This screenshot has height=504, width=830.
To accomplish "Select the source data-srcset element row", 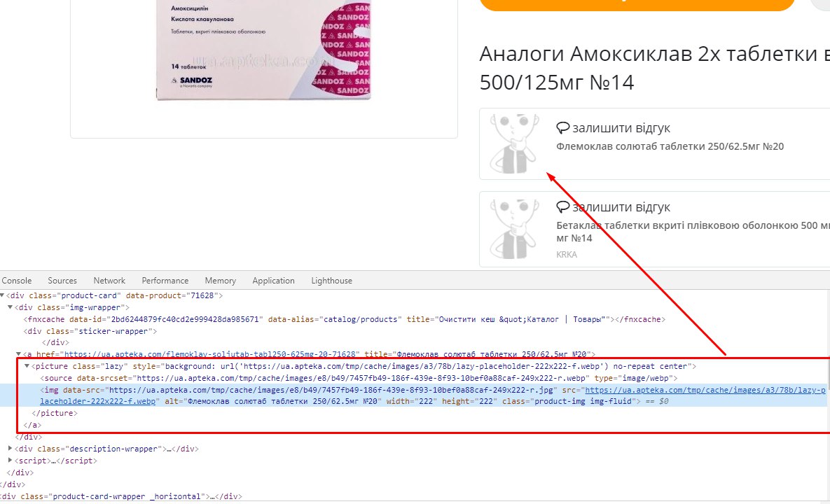I will pyautogui.click(x=359, y=378).
